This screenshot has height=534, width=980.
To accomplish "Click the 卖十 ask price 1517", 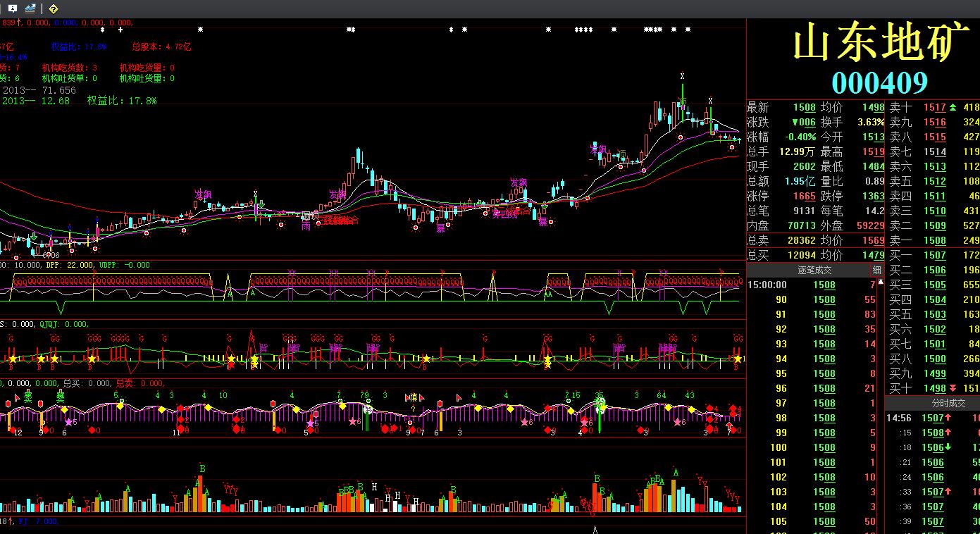I will coord(935,108).
